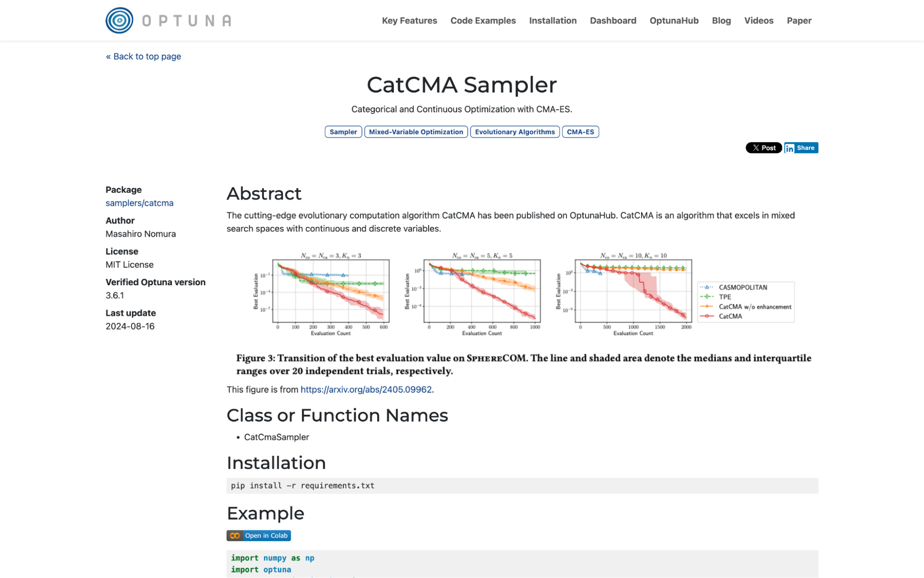Click the X Post share icon
Screen dimensions: 924x578
coord(764,147)
